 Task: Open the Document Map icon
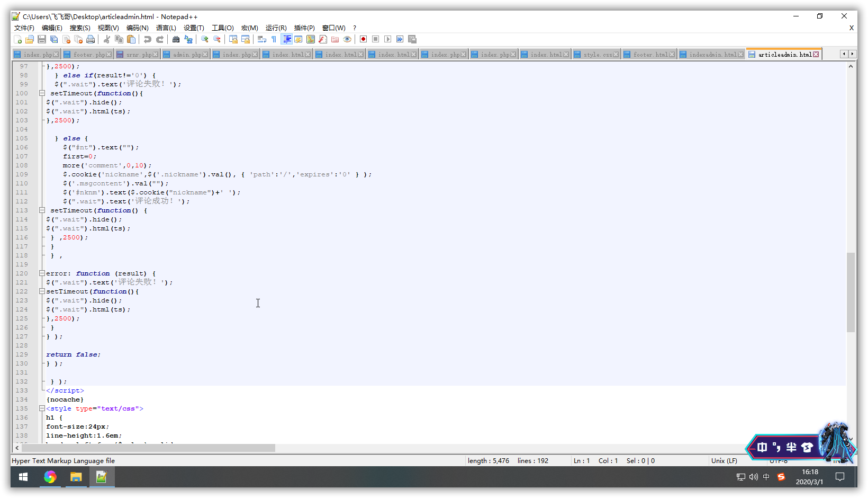pos(310,39)
